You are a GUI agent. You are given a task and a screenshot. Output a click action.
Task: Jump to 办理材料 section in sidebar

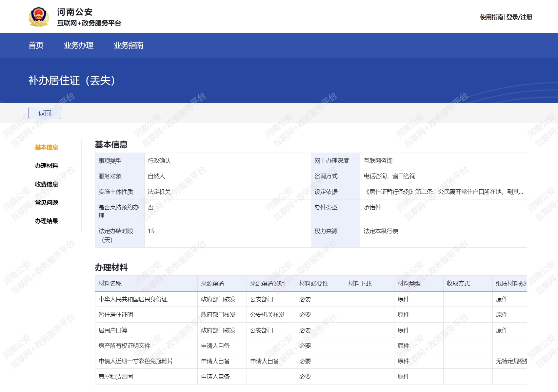click(x=47, y=166)
